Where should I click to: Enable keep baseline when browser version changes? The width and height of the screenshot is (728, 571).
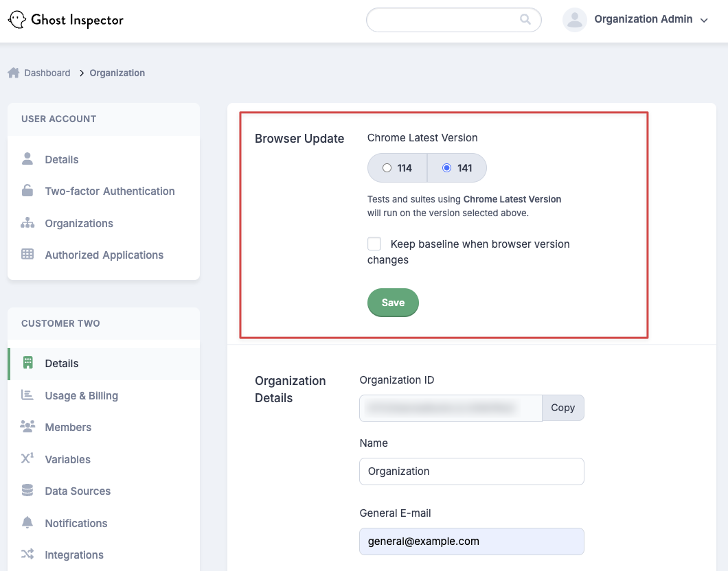(374, 243)
